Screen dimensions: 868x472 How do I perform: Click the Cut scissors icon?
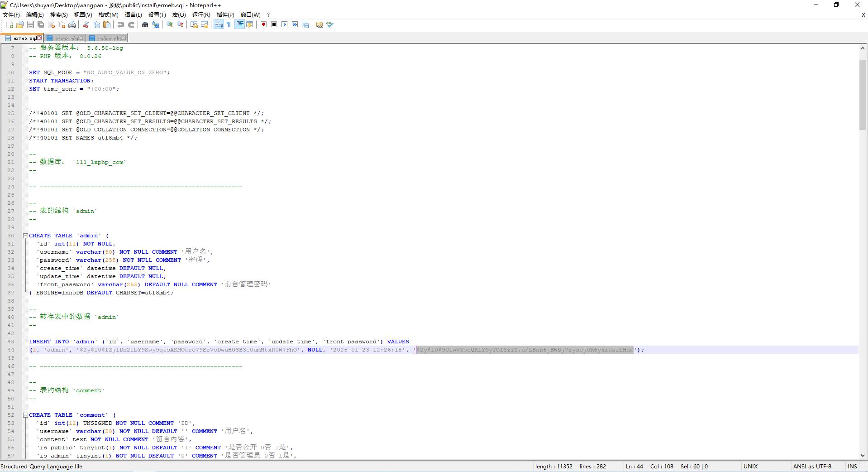(86, 25)
